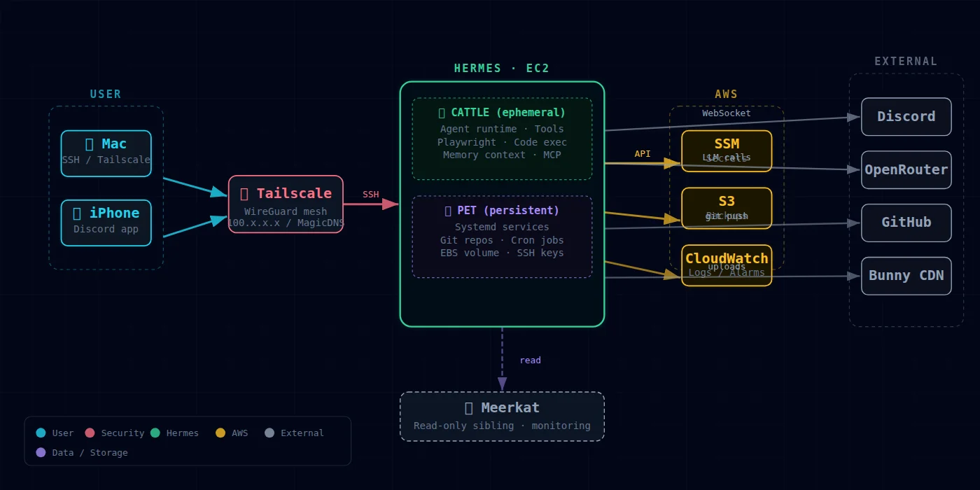Click the iPhone device icon
This screenshot has width=980, height=490.
tap(76, 213)
